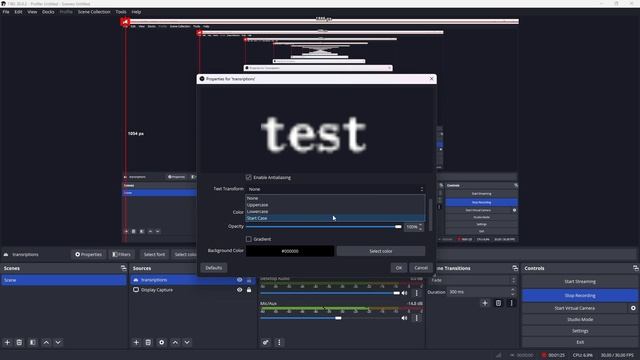Screen dimensions: 640x360
Task: Click Start Virtual Camera button
Action: (575, 308)
